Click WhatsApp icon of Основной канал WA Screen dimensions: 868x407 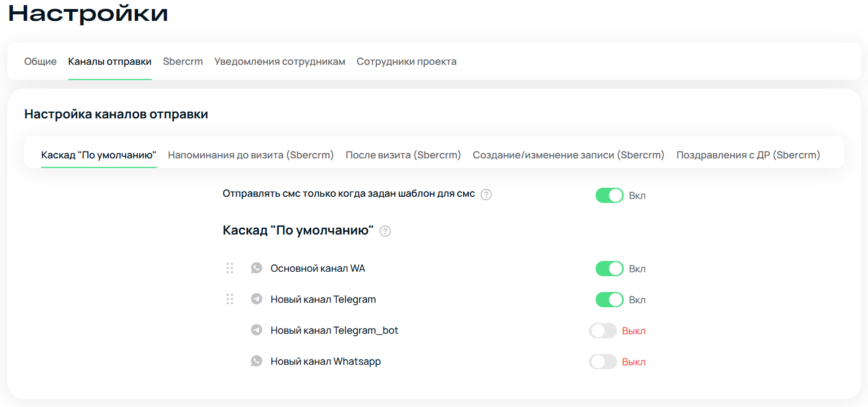pyautogui.click(x=257, y=268)
